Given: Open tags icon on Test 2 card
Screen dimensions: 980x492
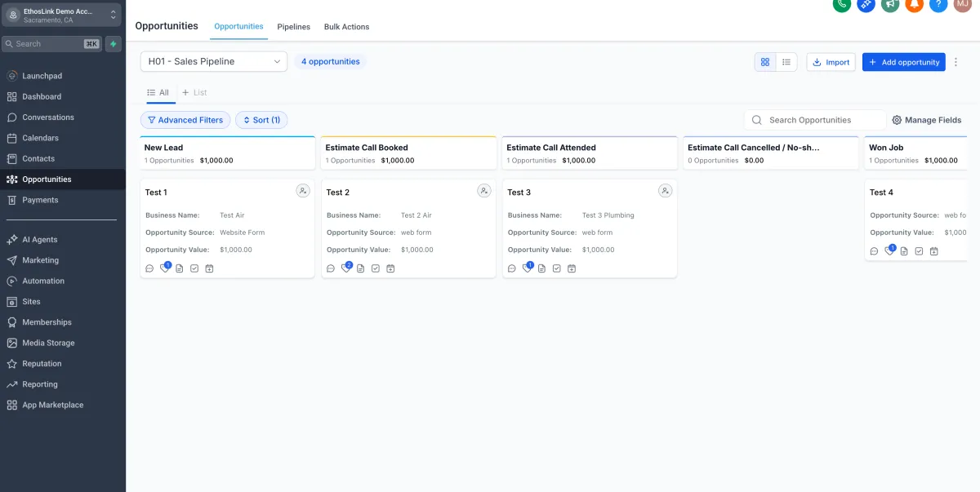Looking at the screenshot, I should 345,268.
